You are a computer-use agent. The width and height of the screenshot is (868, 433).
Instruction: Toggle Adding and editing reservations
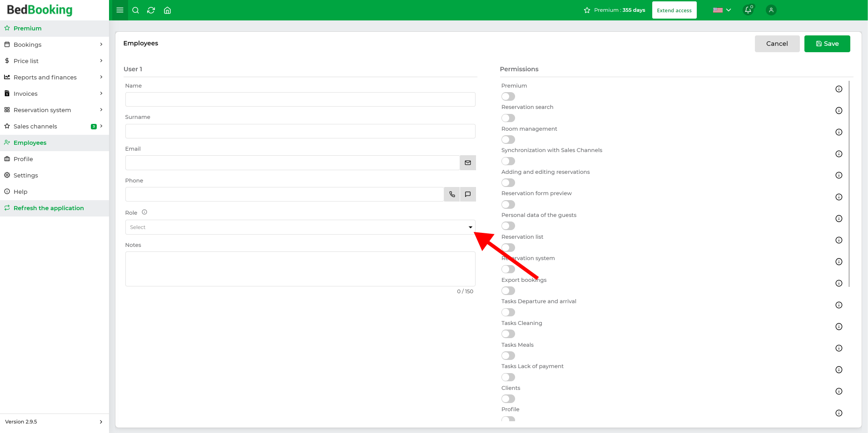tap(508, 182)
